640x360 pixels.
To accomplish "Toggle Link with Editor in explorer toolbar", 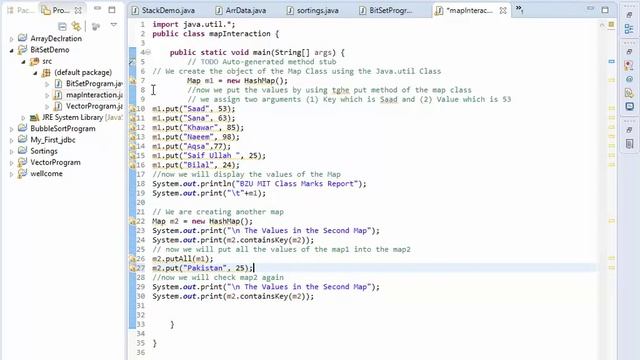I will coord(76,27).
